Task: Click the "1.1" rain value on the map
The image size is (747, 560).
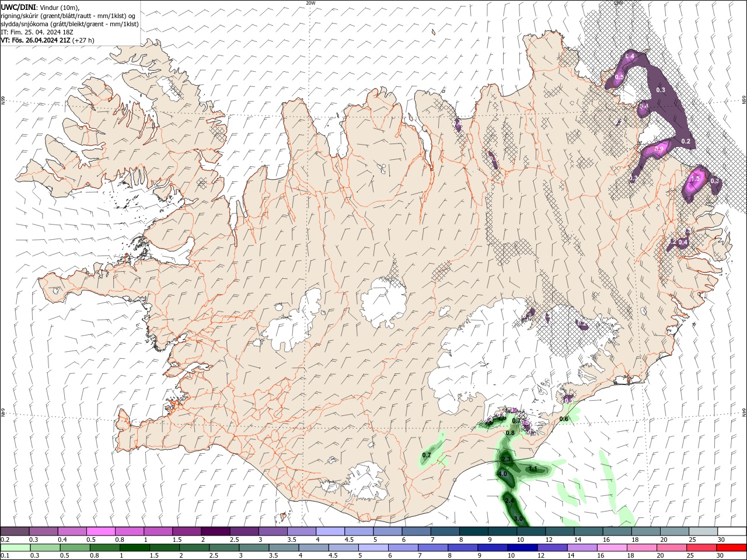Action: point(533,468)
